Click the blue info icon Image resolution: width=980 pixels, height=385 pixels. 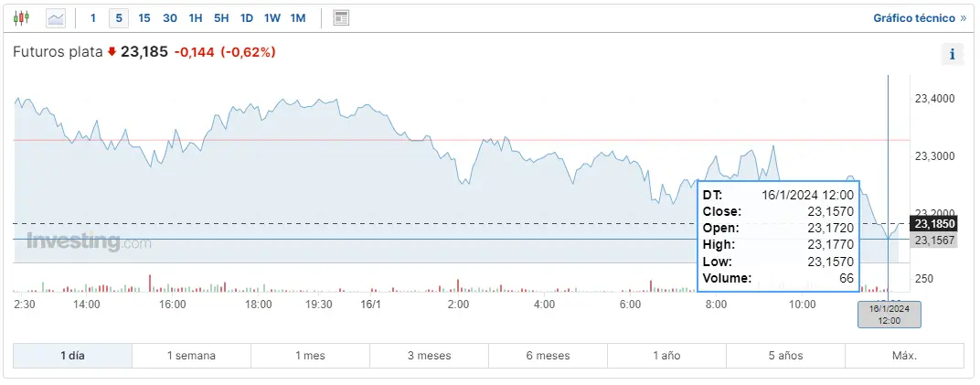[x=952, y=54]
